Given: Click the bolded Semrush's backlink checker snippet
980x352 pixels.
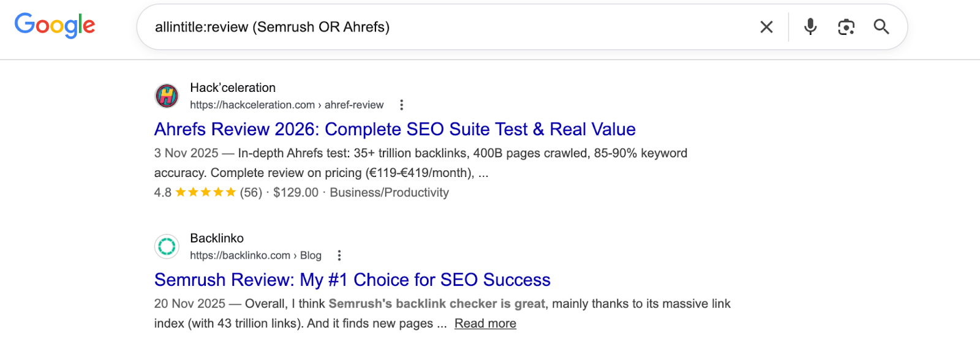Looking at the screenshot, I should click(x=437, y=304).
